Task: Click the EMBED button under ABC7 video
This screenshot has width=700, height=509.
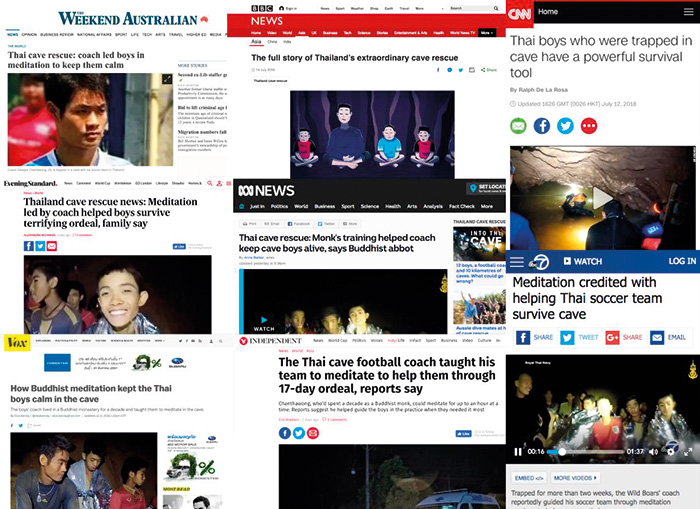Action: (x=529, y=478)
